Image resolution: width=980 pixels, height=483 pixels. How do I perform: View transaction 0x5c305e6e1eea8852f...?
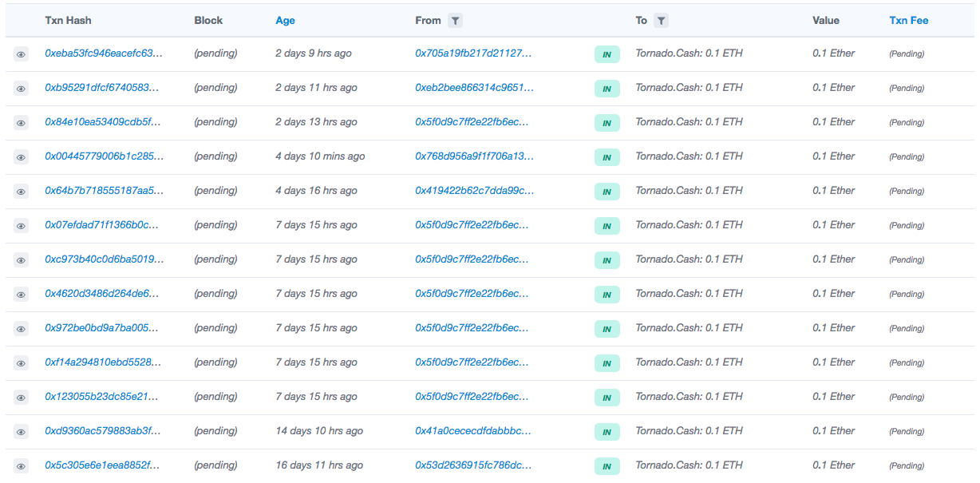coord(104,465)
